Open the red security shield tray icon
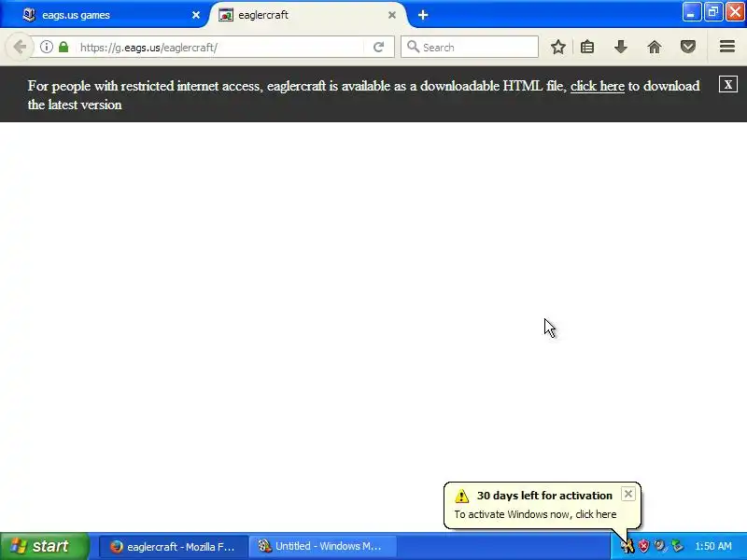This screenshot has width=747, height=560. [643, 546]
